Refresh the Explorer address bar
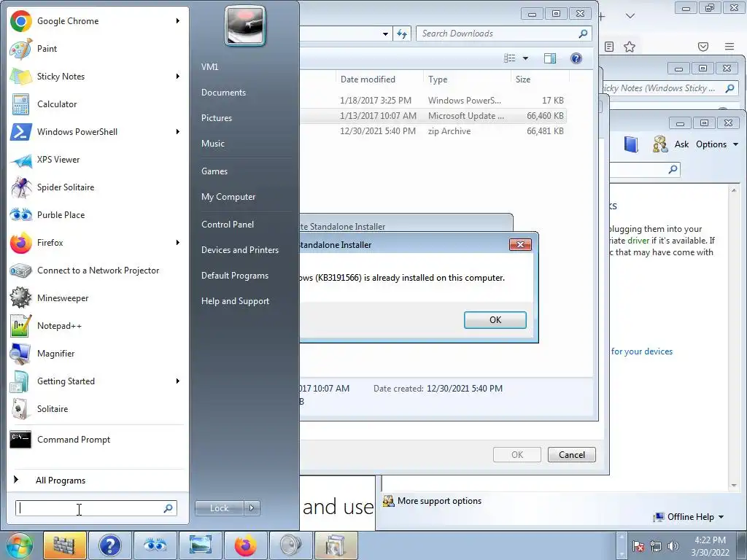747x560 pixels. click(402, 34)
